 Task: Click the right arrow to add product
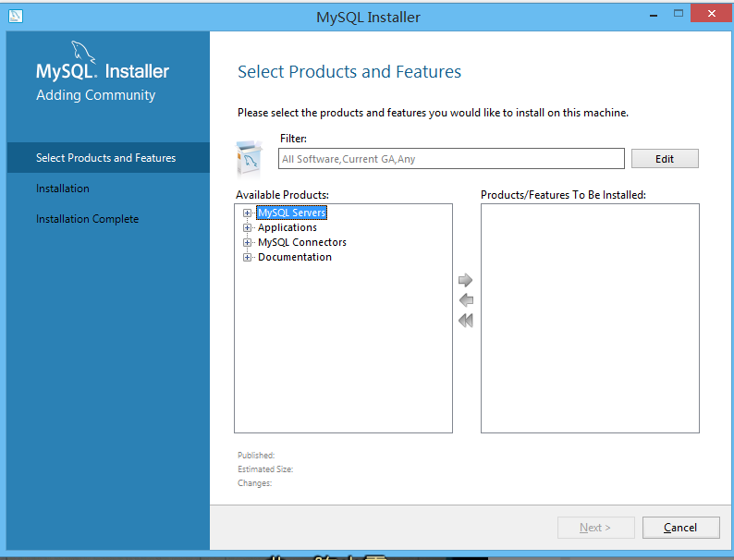click(x=465, y=280)
